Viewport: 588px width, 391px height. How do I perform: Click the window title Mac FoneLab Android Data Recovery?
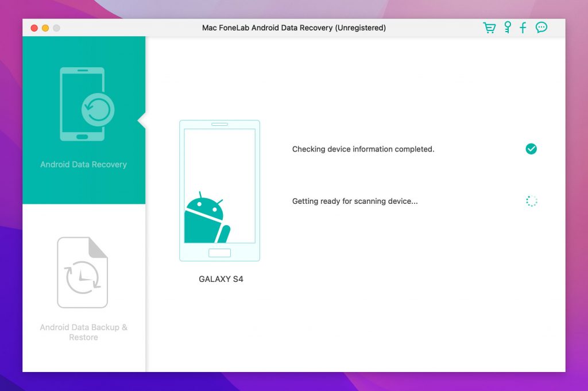[293, 27]
